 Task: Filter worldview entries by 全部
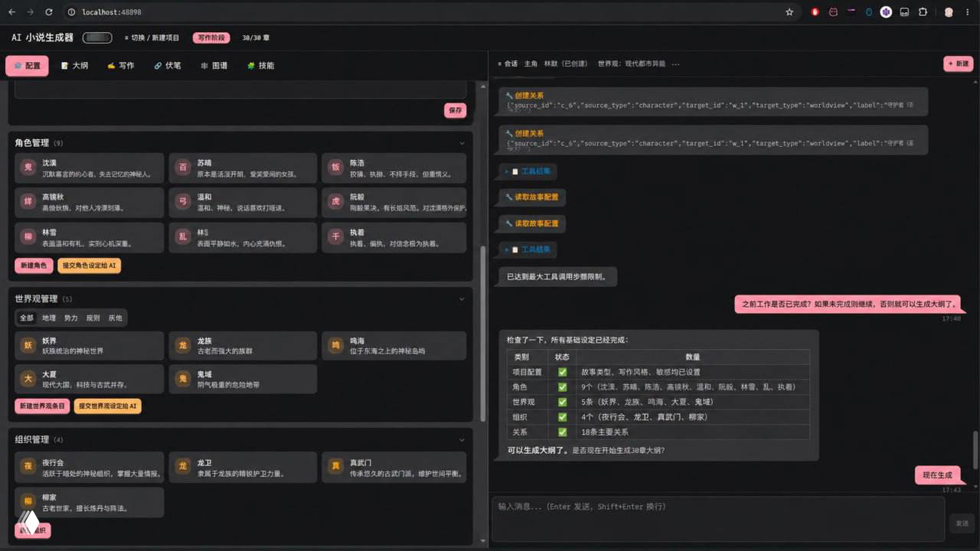click(27, 318)
